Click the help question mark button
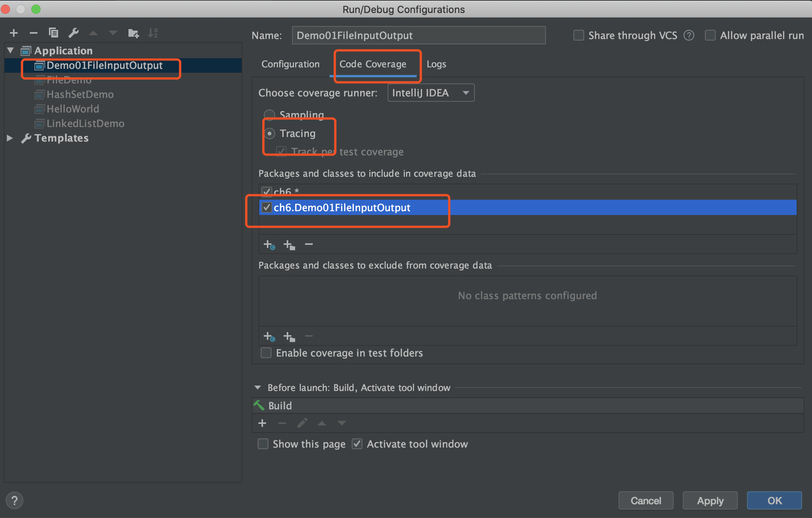The height and width of the screenshot is (518, 812). (15, 500)
